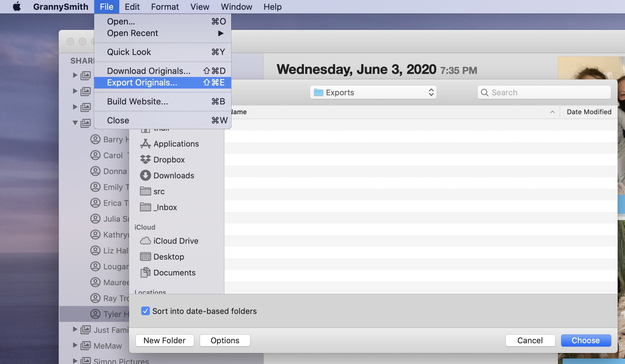The image size is (625, 364).
Task: Click the Choose button
Action: coord(586,341)
